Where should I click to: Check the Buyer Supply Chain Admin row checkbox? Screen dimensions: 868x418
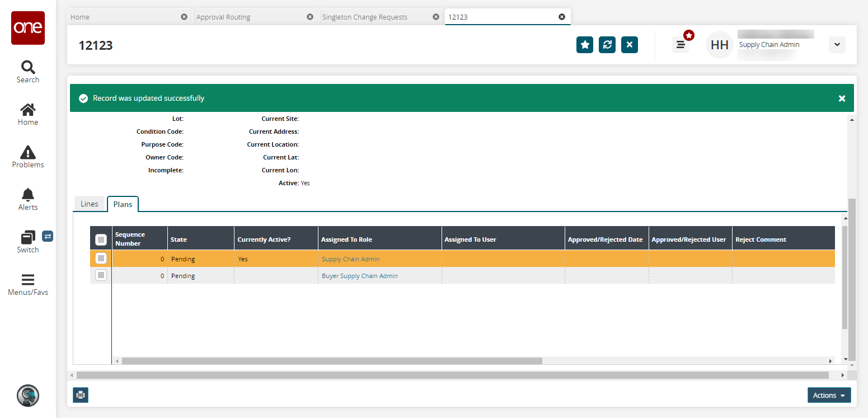click(101, 275)
